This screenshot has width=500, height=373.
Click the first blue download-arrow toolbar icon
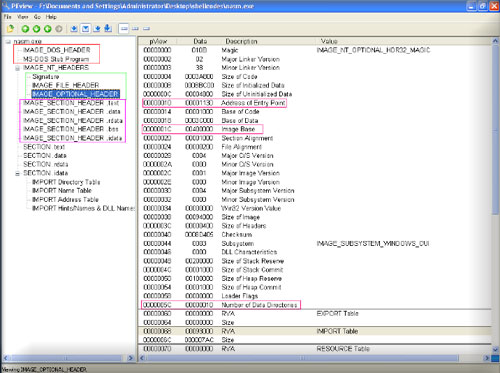[74, 29]
